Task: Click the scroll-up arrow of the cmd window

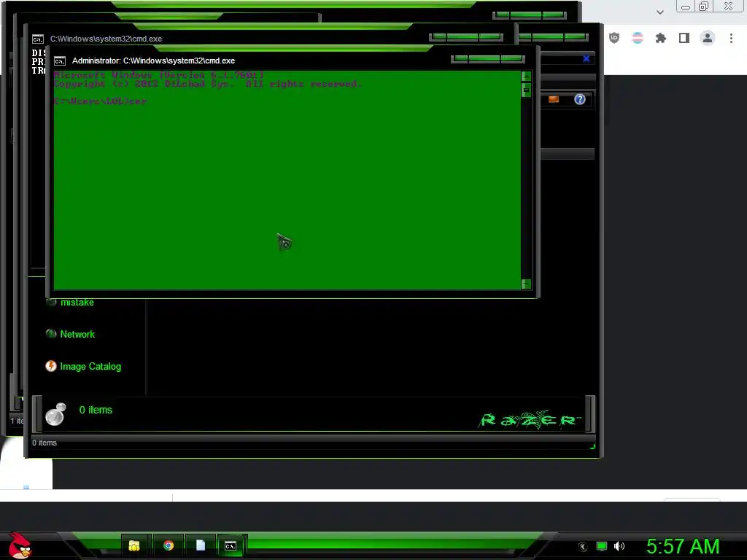Action: pyautogui.click(x=526, y=76)
